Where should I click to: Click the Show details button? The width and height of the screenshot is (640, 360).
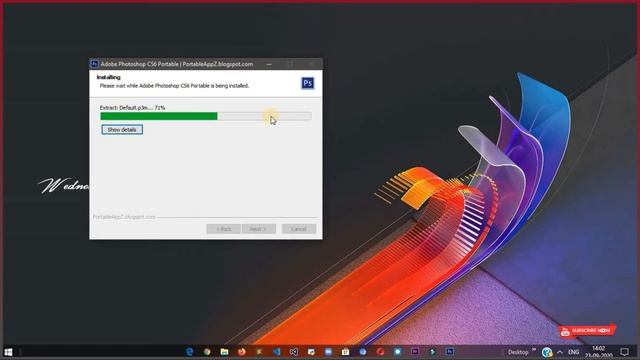coord(122,130)
